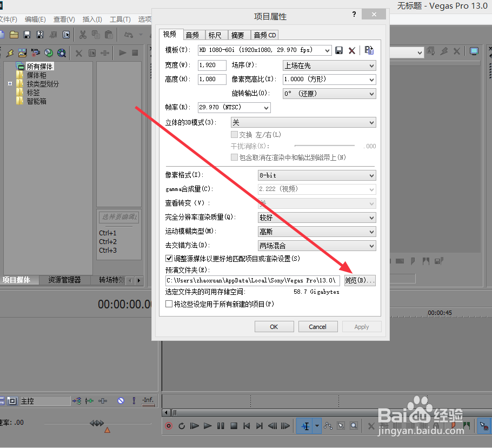
Task: Open the Stereoscopic 3D mode dropdown
Action: click(303, 122)
